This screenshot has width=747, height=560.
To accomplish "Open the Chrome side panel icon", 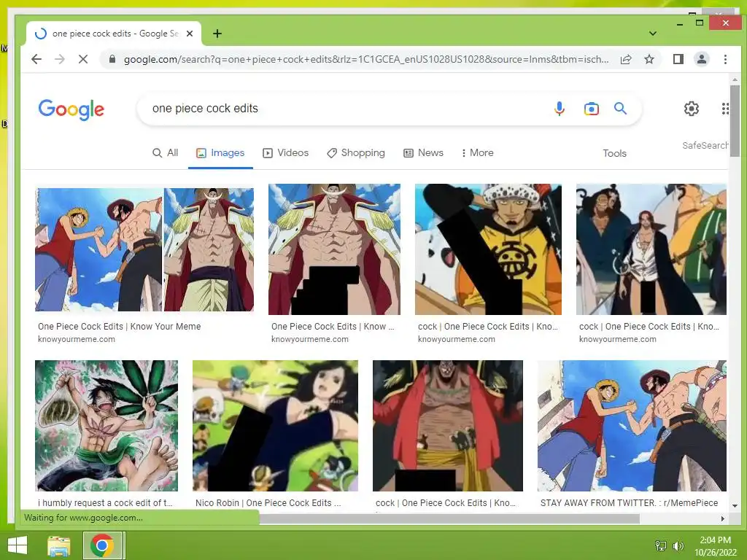I will click(678, 59).
